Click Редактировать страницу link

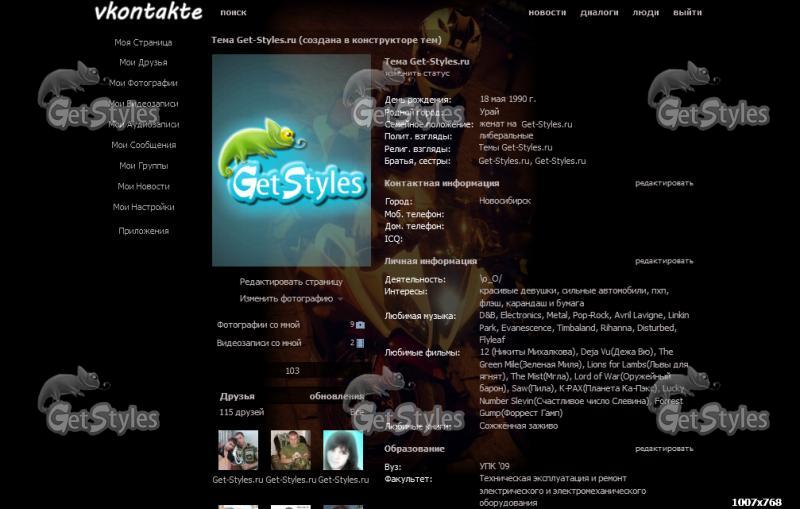pos(291,282)
